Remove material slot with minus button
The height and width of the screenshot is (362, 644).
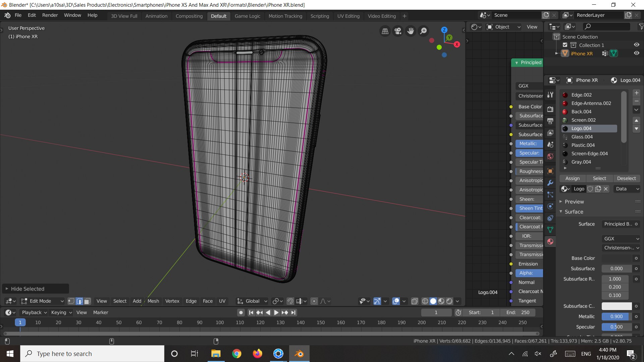pyautogui.click(x=636, y=101)
